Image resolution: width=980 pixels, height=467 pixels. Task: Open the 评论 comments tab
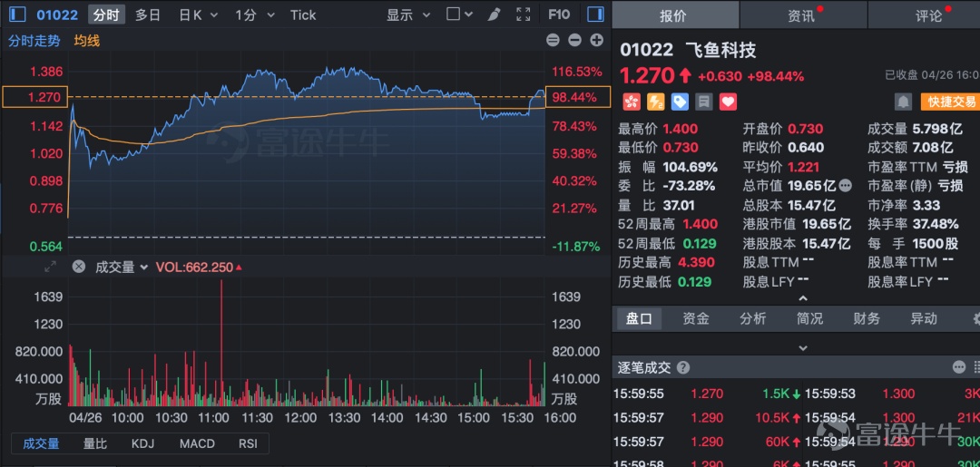(x=925, y=15)
